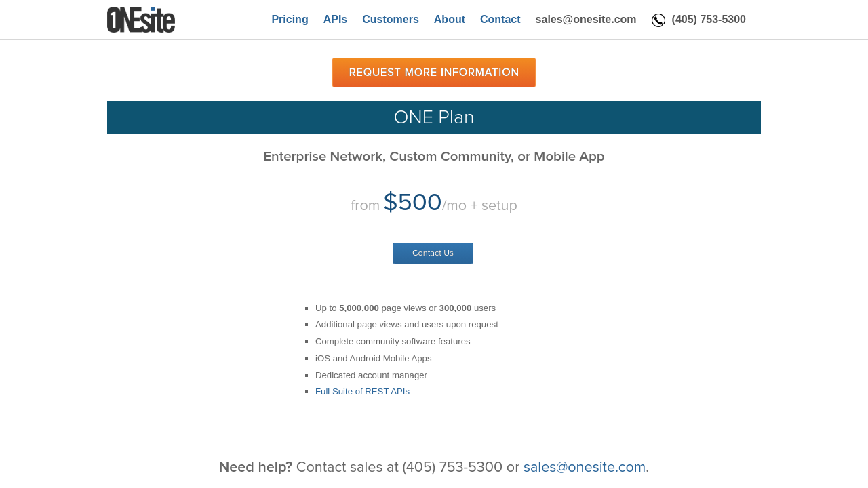Image resolution: width=868 pixels, height=488 pixels.
Task: Click the $500 price text
Action: coord(412,203)
